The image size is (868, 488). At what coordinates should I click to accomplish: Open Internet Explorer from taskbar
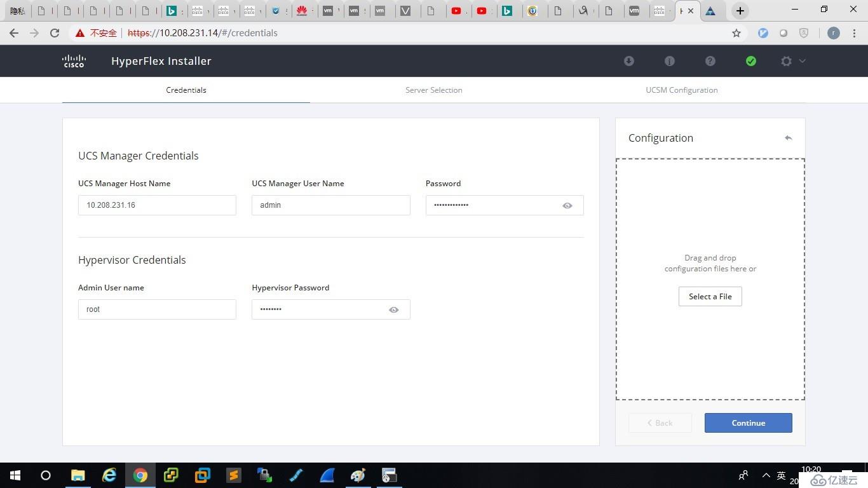(109, 475)
